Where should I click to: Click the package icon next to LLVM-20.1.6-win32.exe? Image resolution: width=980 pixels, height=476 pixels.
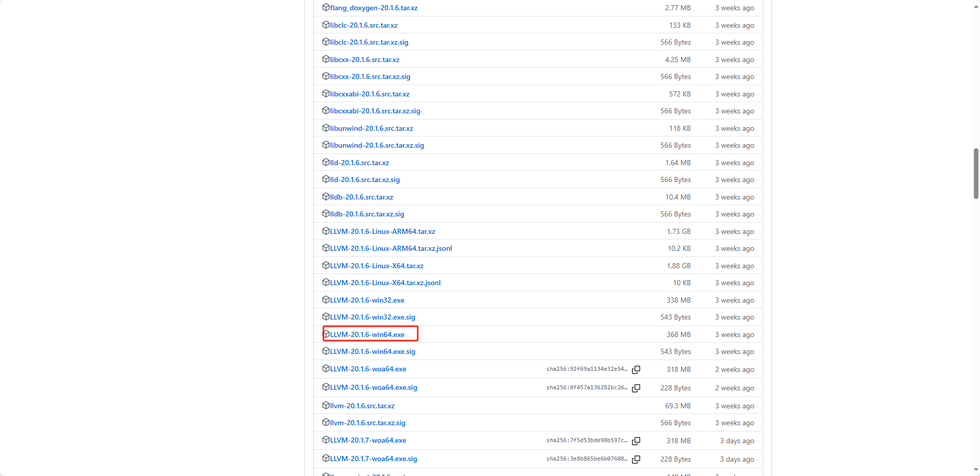[325, 300]
